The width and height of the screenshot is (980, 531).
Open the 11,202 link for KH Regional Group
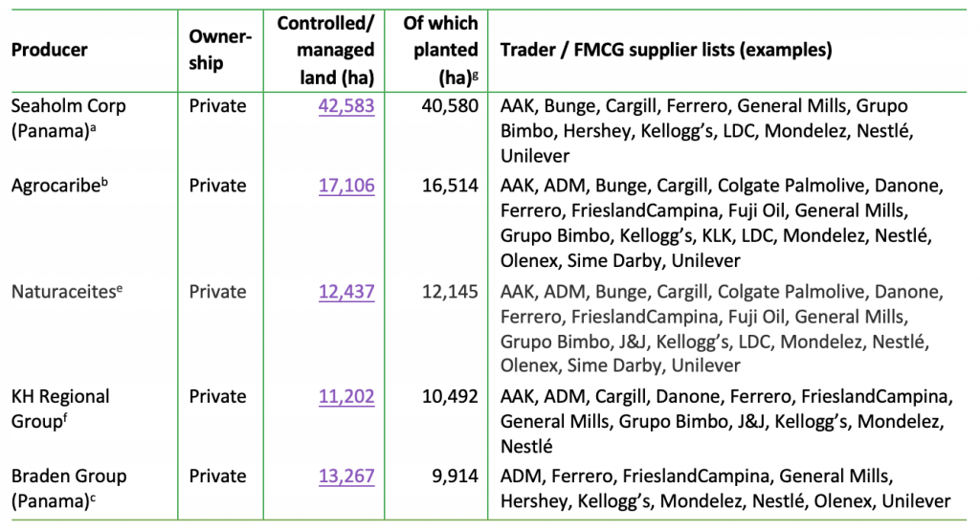346,396
